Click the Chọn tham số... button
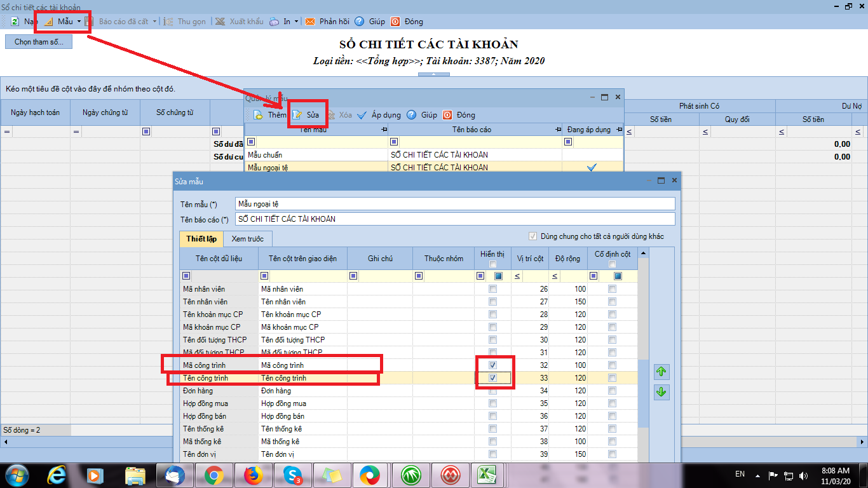This screenshot has height=488, width=868. [x=39, y=42]
